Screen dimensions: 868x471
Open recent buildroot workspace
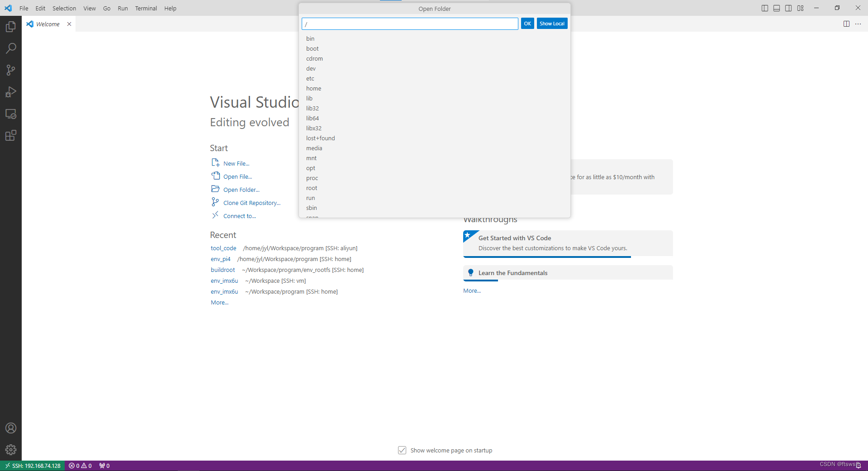click(x=223, y=270)
